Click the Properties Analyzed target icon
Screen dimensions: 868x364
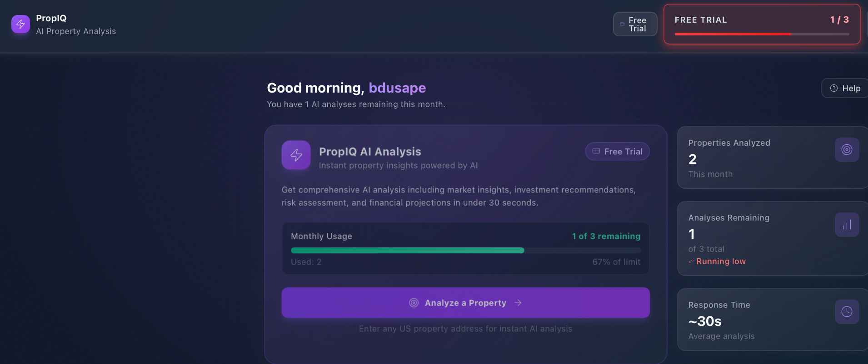tap(846, 149)
